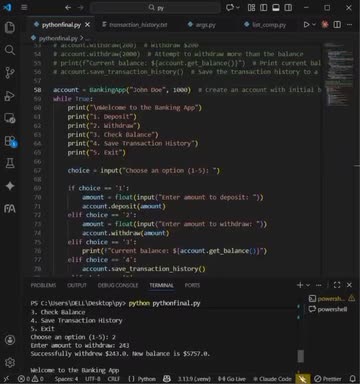
Task: Close the pythonfinal.py tab
Action: (x=87, y=25)
